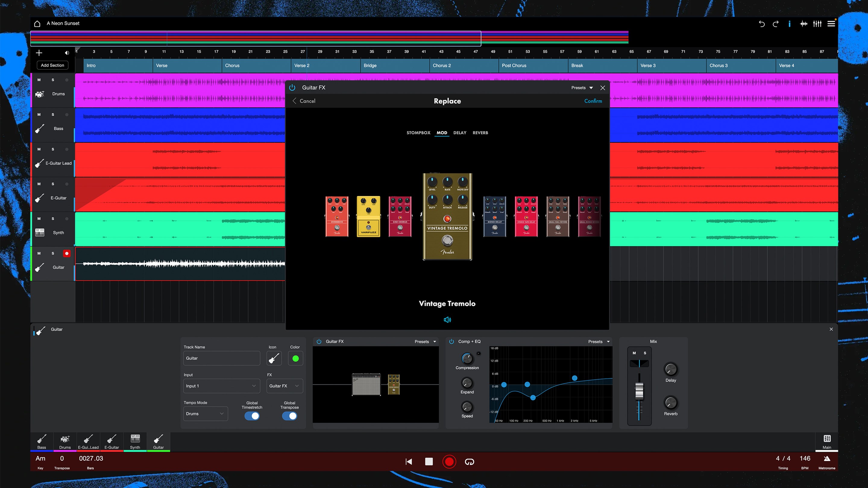Preview Vintage Tremolo with the speaker icon
Viewport: 868px width, 488px height.
(447, 320)
